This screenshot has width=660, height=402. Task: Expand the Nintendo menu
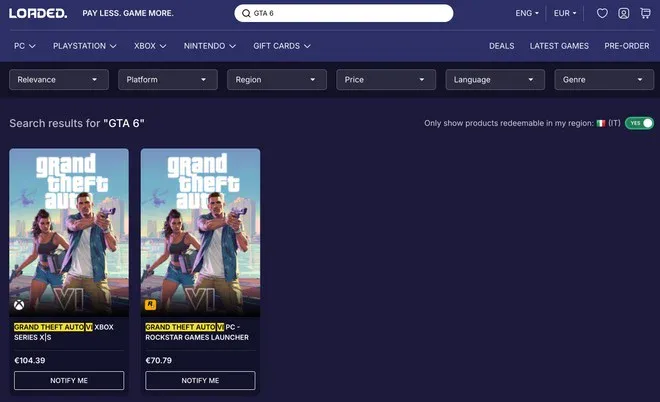pos(210,46)
